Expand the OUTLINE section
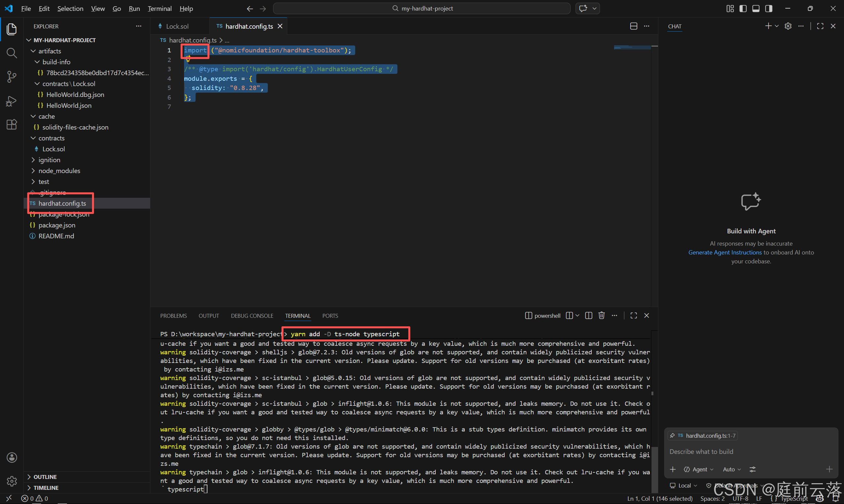This screenshot has height=504, width=844. 45,477
